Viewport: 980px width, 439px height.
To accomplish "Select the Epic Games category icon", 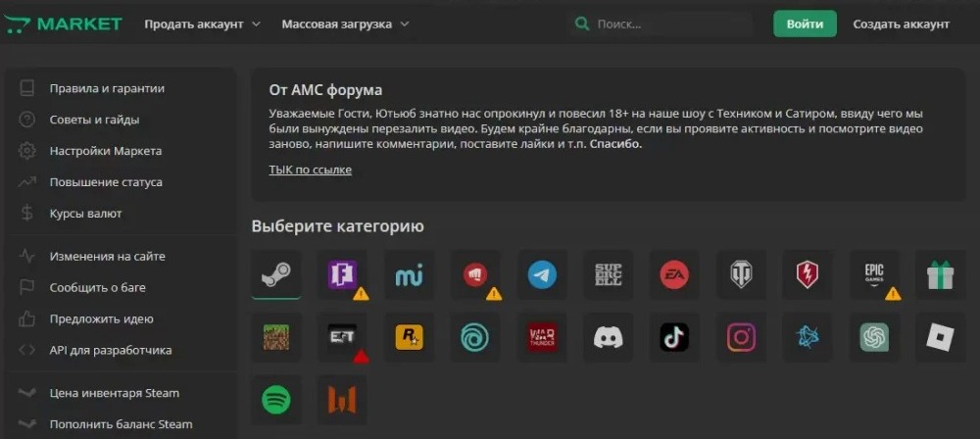I will tap(874, 275).
